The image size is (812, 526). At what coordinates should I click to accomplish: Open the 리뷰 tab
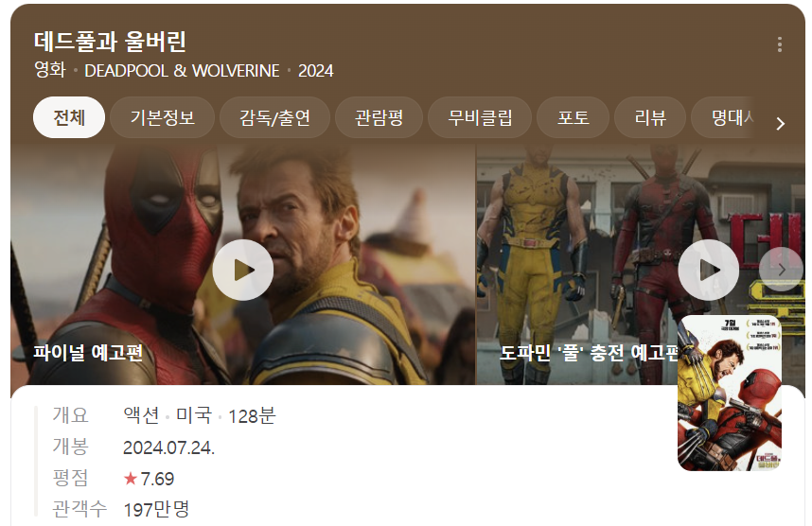650,117
